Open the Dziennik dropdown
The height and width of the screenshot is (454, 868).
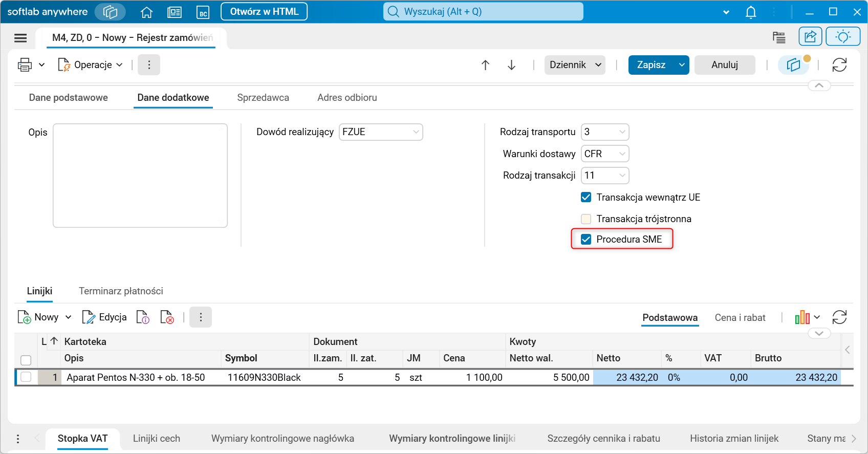575,65
